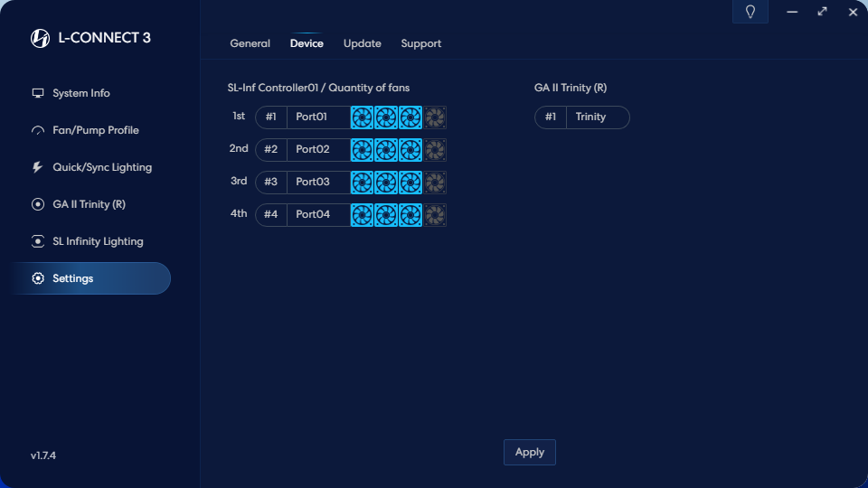Set Port04 to two fans
This screenshot has height=488, width=868.
click(x=386, y=215)
